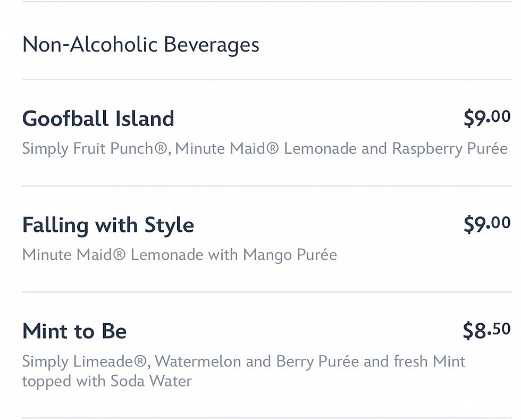Image resolution: width=521 pixels, height=420 pixels.
Task: Open the Goofball Island drink item
Action: [x=98, y=119]
